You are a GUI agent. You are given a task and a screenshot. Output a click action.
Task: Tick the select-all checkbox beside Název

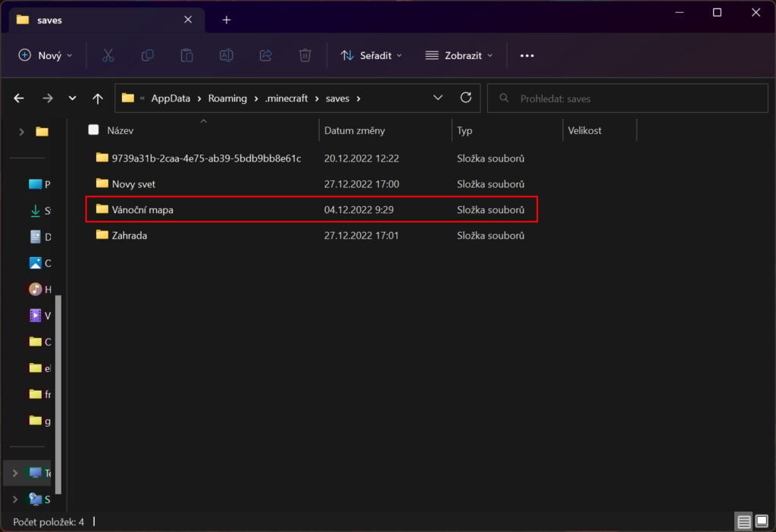93,130
